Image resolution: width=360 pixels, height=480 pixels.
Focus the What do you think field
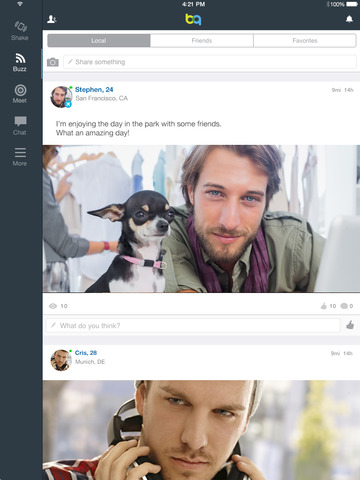coord(193,325)
